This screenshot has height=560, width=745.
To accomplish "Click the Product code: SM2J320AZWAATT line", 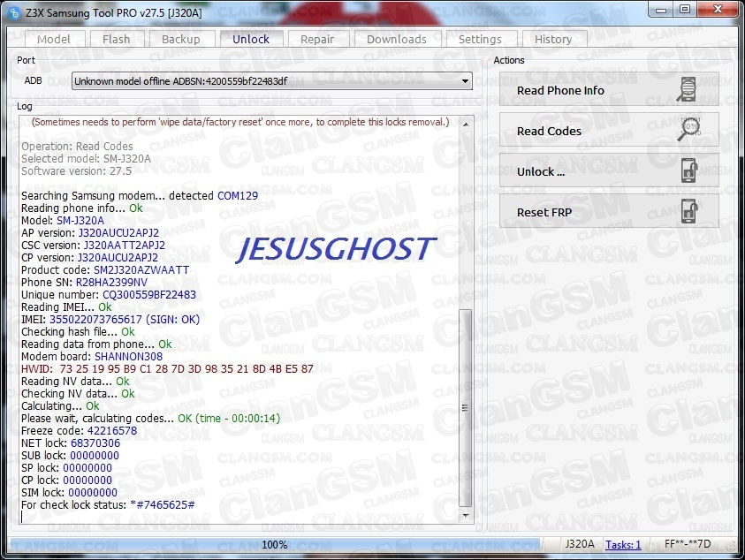I will pos(105,269).
